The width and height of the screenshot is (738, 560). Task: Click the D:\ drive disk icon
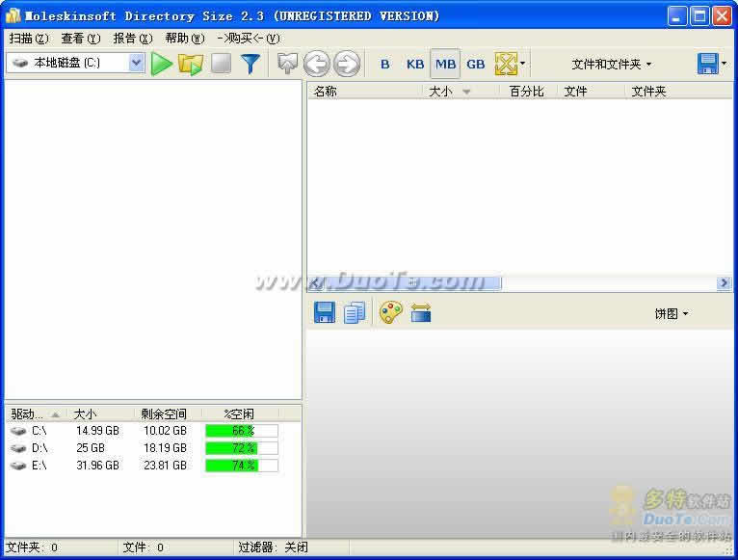pos(18,448)
